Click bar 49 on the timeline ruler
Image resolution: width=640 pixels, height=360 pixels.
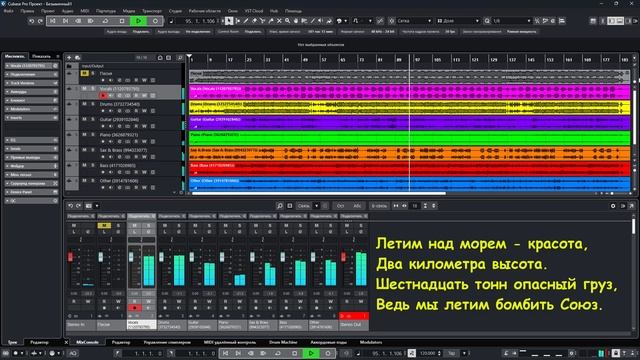305,60
